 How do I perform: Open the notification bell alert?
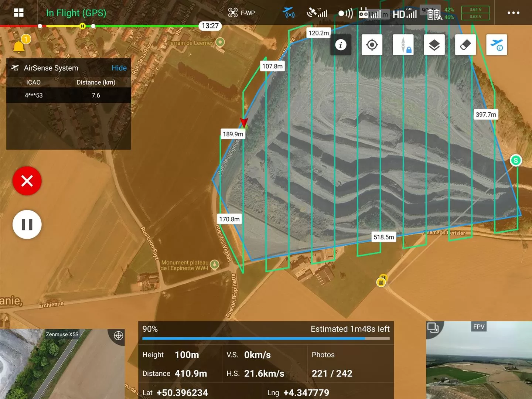click(19, 46)
